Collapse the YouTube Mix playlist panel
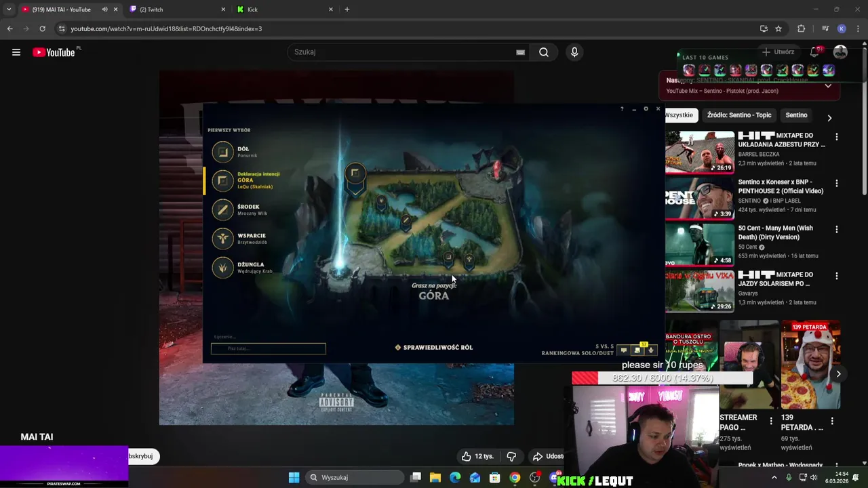The height and width of the screenshot is (488, 868). pyautogui.click(x=828, y=86)
